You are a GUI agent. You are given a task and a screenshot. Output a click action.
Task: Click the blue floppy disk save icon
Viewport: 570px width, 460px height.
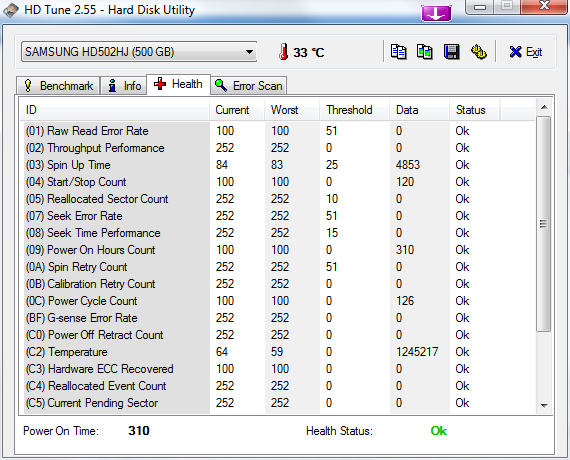point(451,52)
